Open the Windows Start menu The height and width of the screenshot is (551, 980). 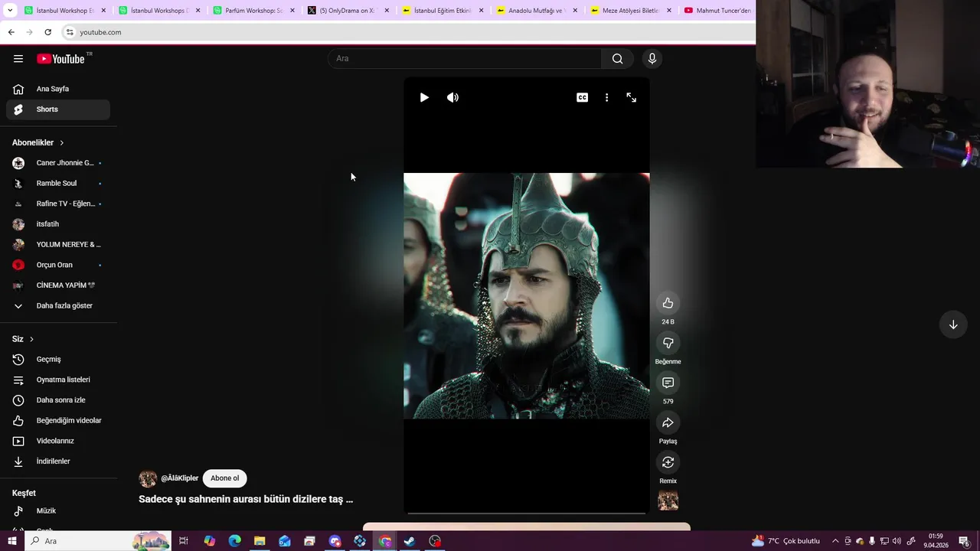click(x=11, y=541)
